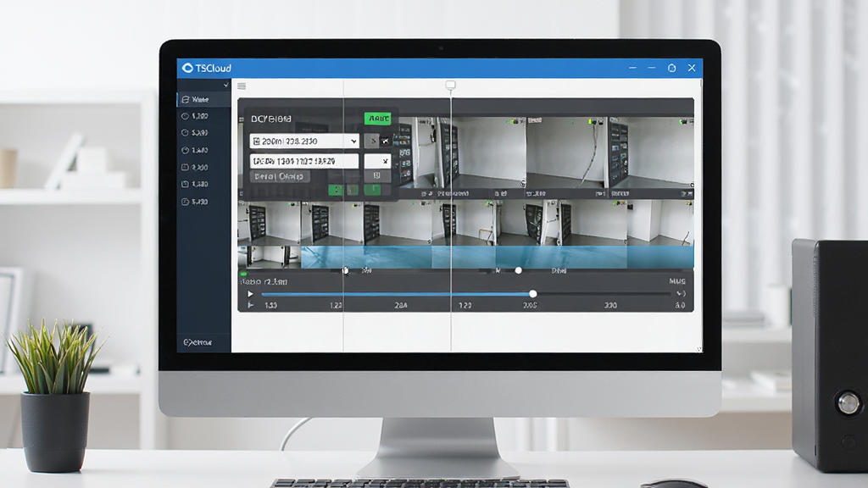
Task: Select the left white marker under the blue clip strip
Action: pos(346,270)
